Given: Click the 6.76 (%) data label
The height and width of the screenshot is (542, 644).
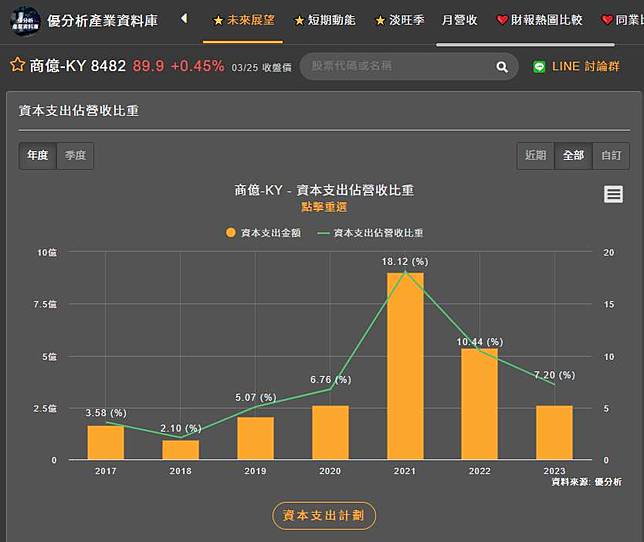Looking at the screenshot, I should coord(331,379).
